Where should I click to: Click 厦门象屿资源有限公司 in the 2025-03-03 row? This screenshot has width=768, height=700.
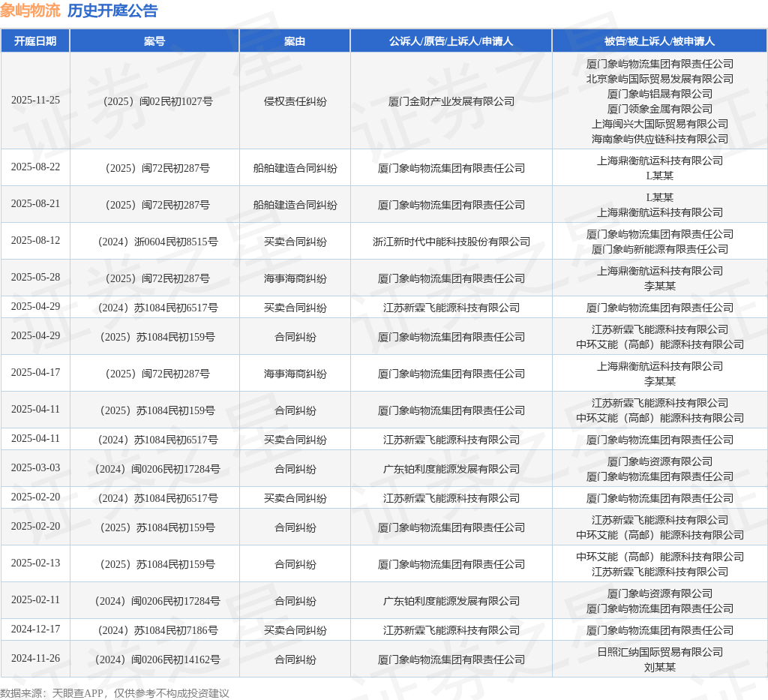tap(660, 461)
